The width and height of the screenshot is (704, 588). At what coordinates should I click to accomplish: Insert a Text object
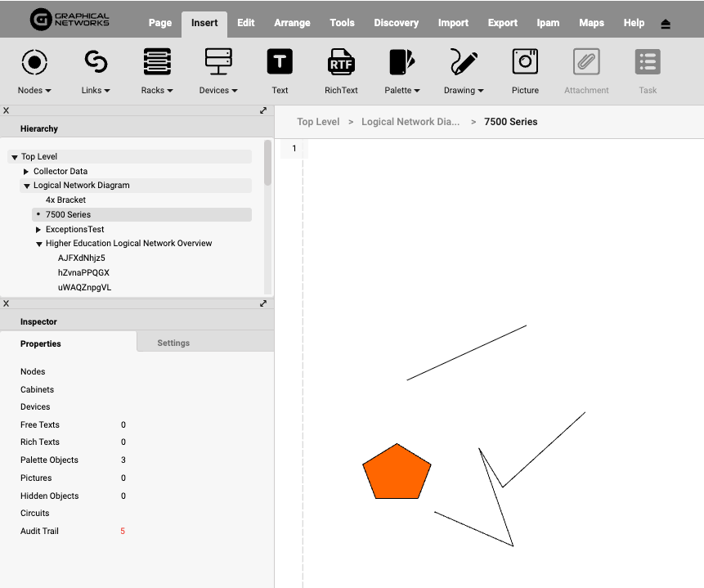280,62
